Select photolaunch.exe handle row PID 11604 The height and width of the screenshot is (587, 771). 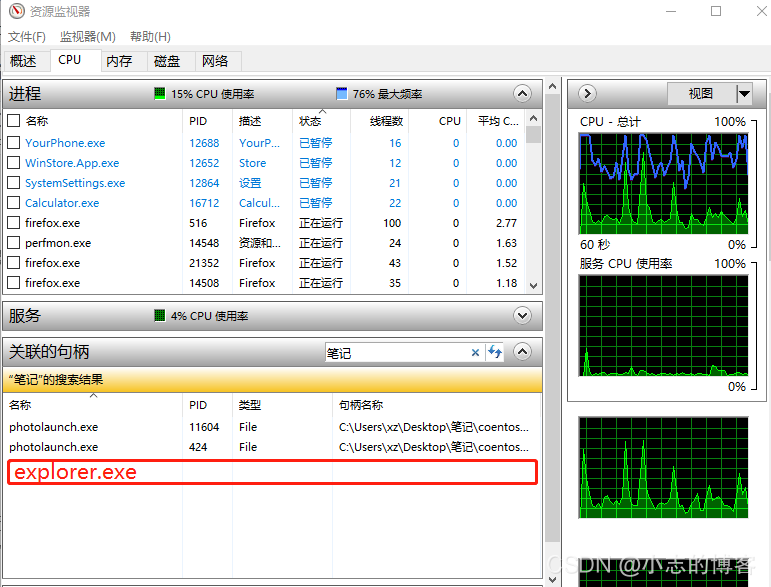272,427
